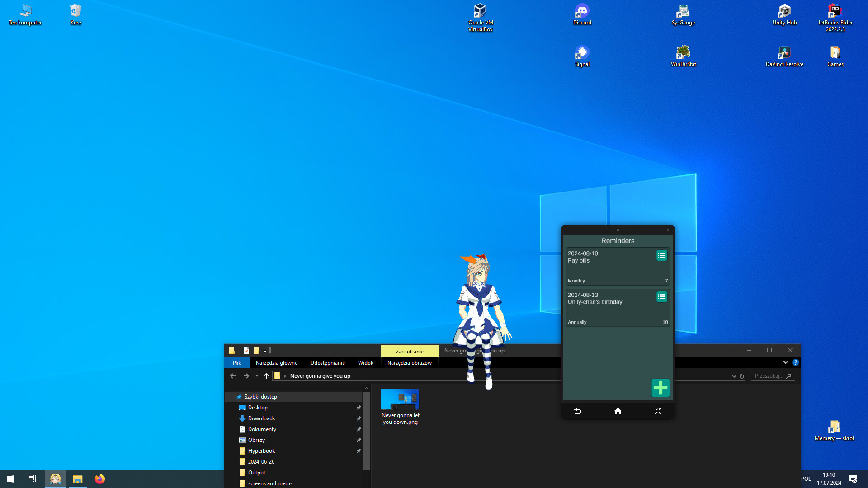868x488 pixels.
Task: Shrink the Reminders widget using the collapse icon
Action: click(x=658, y=411)
